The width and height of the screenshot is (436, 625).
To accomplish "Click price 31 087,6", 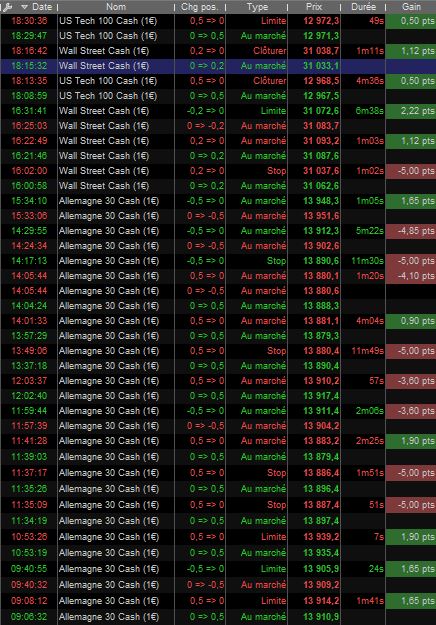I will pos(321,156).
